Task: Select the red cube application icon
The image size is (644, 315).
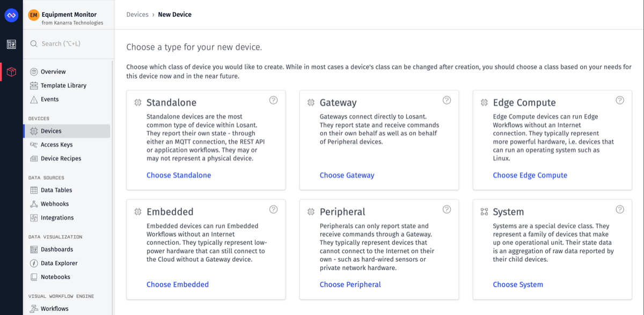Action: point(11,72)
